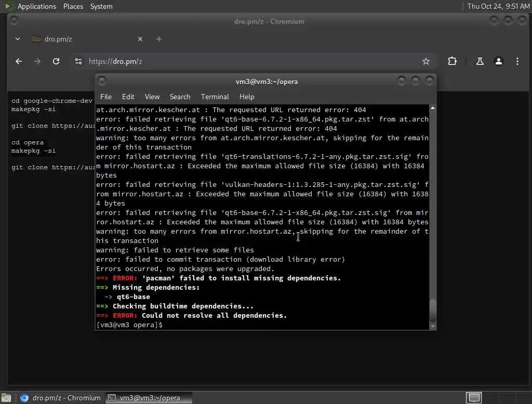Maximize the terminal window
Image resolution: width=532 pixels, height=404 pixels.
pos(415,80)
